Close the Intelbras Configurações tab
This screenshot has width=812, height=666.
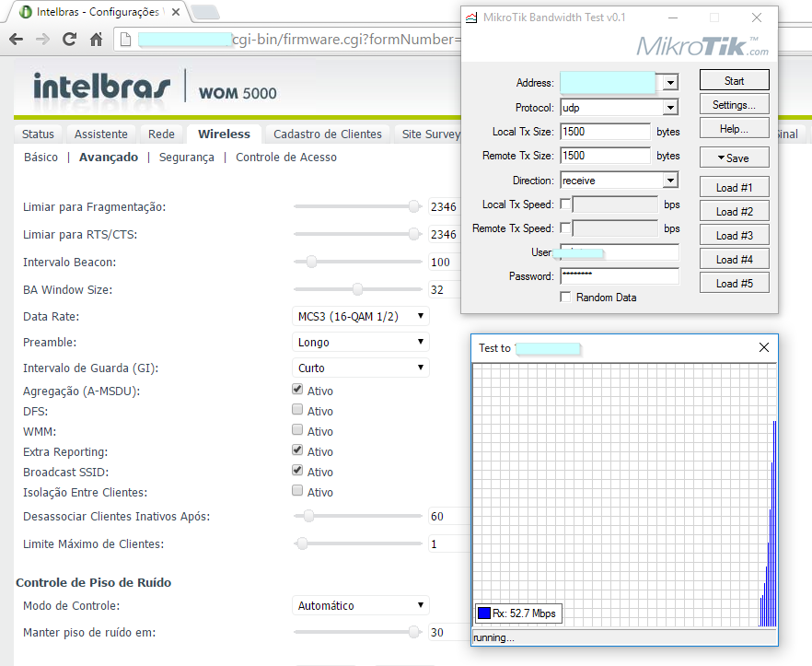tap(176, 12)
